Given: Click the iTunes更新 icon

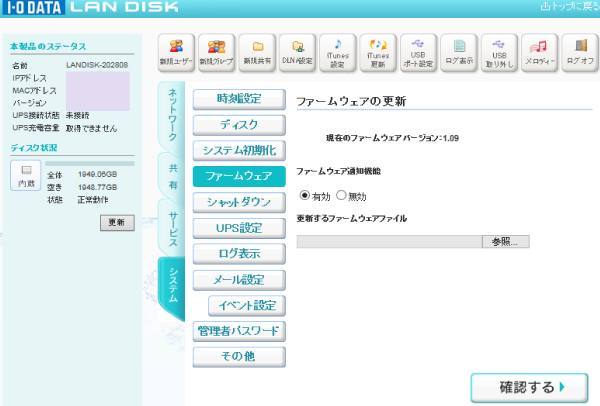Looking at the screenshot, I should click(378, 50).
